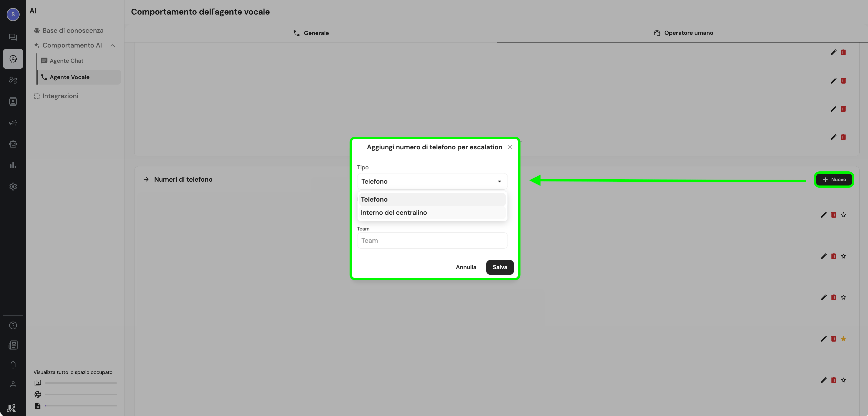Click the globe storage usage bar
The height and width of the screenshot is (416, 868).
pos(81,394)
